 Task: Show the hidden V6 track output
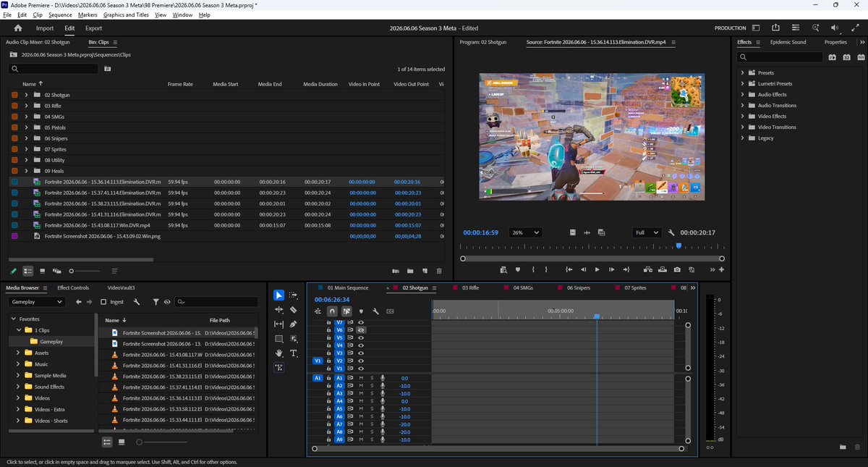361,329
